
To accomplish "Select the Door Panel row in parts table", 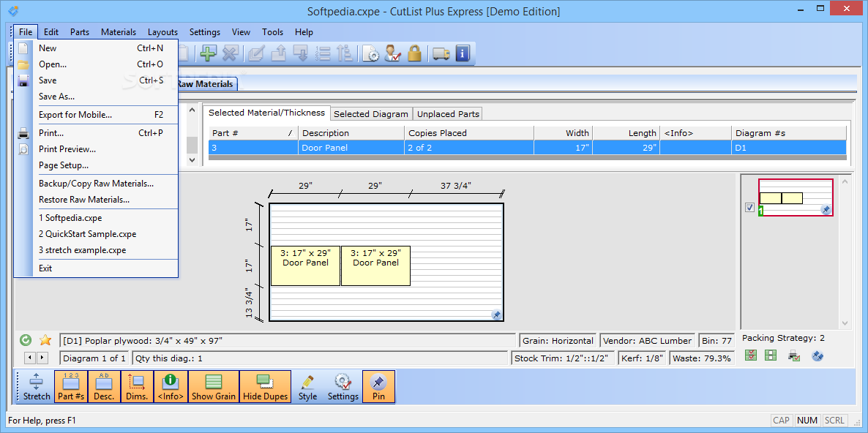I will (x=527, y=148).
